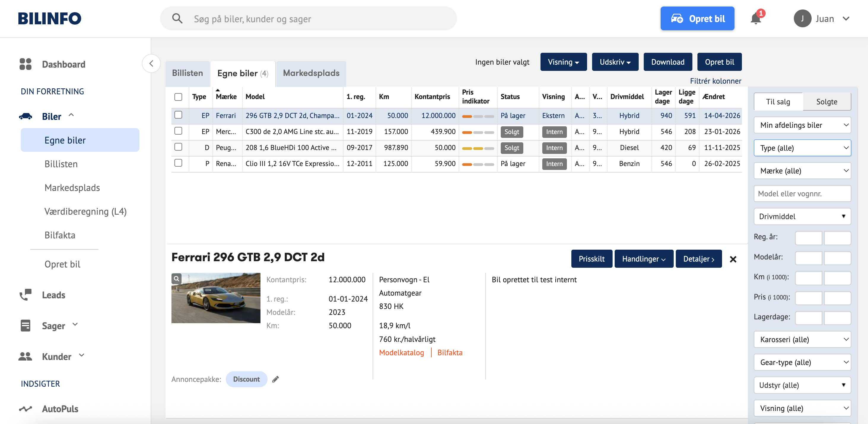Click the Presskilt button

tap(591, 259)
